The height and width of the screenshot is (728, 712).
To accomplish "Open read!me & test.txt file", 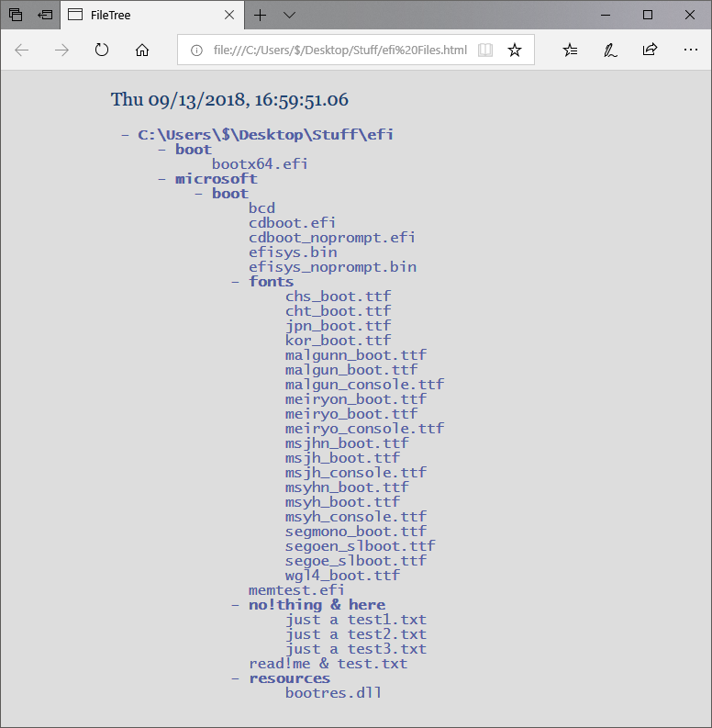I will coord(328,664).
